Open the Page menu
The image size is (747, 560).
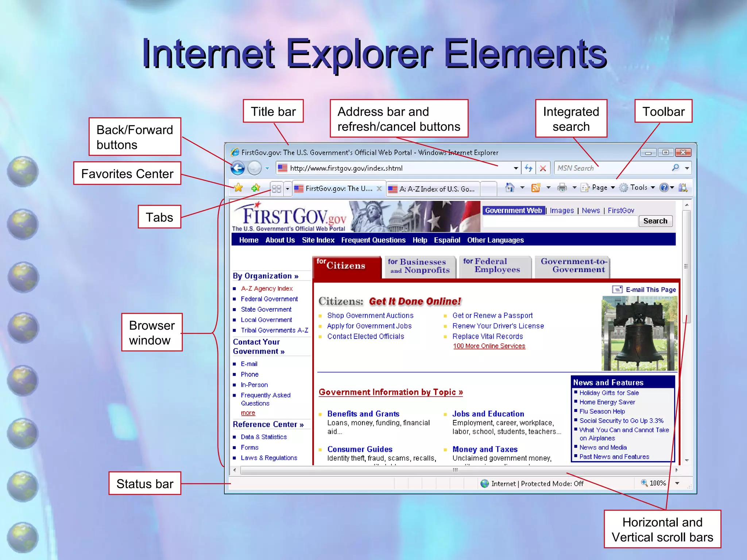point(598,187)
